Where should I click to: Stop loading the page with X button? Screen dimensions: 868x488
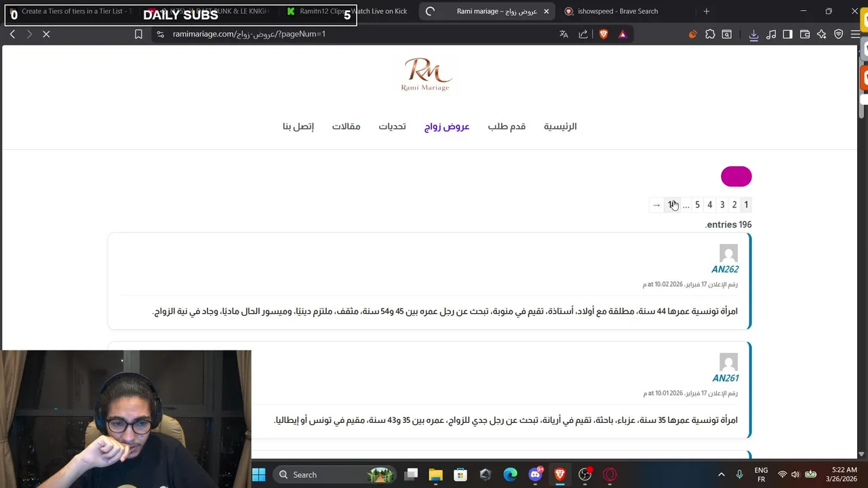[46, 34]
